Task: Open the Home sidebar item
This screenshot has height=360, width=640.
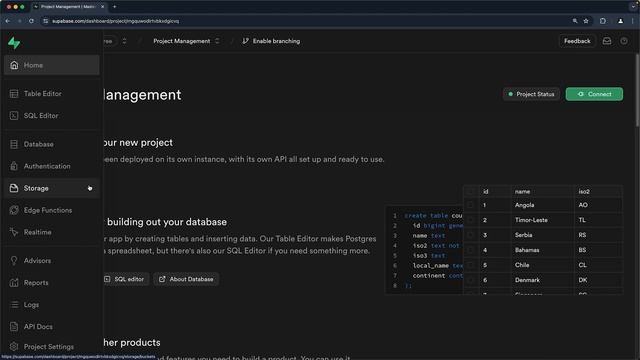Action: [x=51, y=65]
